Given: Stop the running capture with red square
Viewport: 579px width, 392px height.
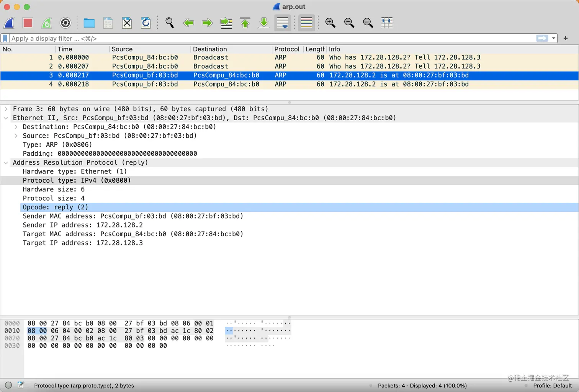Looking at the screenshot, I should 28,23.
